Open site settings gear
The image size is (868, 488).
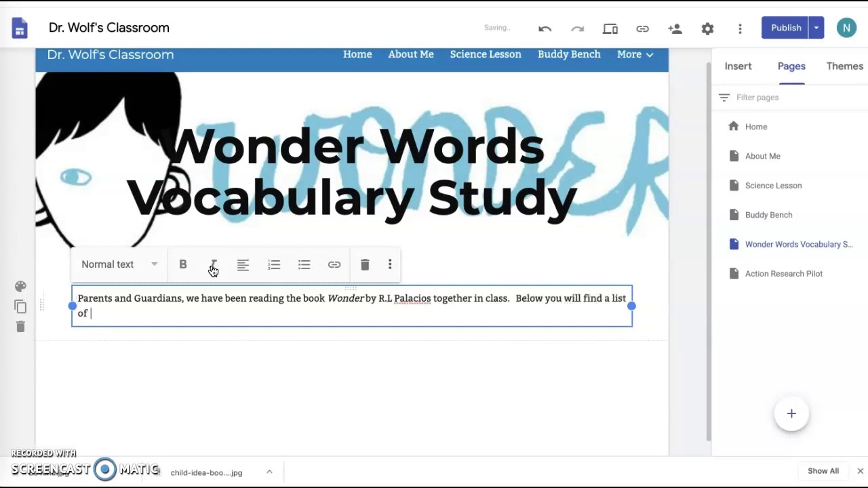pyautogui.click(x=707, y=28)
